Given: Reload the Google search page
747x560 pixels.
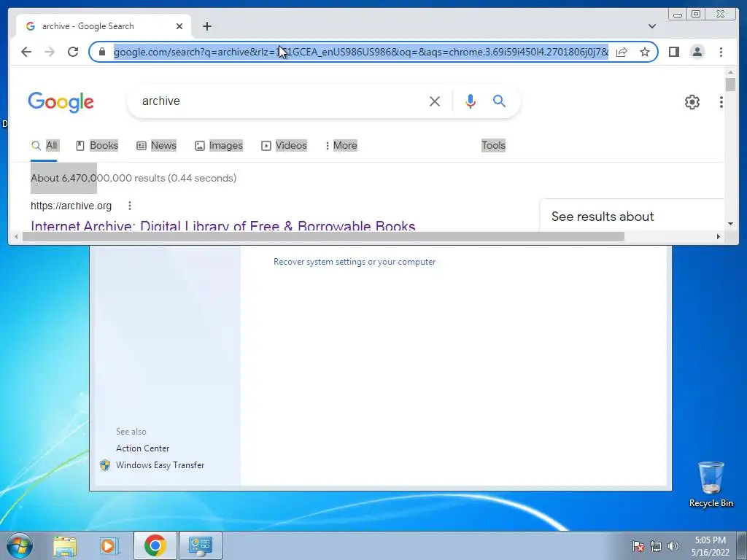Looking at the screenshot, I should coord(73,52).
